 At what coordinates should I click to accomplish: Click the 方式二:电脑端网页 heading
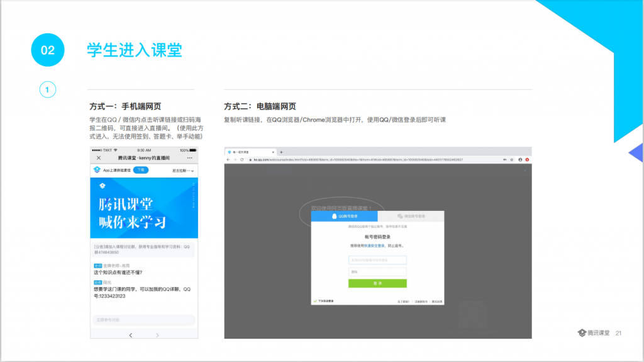click(x=260, y=106)
